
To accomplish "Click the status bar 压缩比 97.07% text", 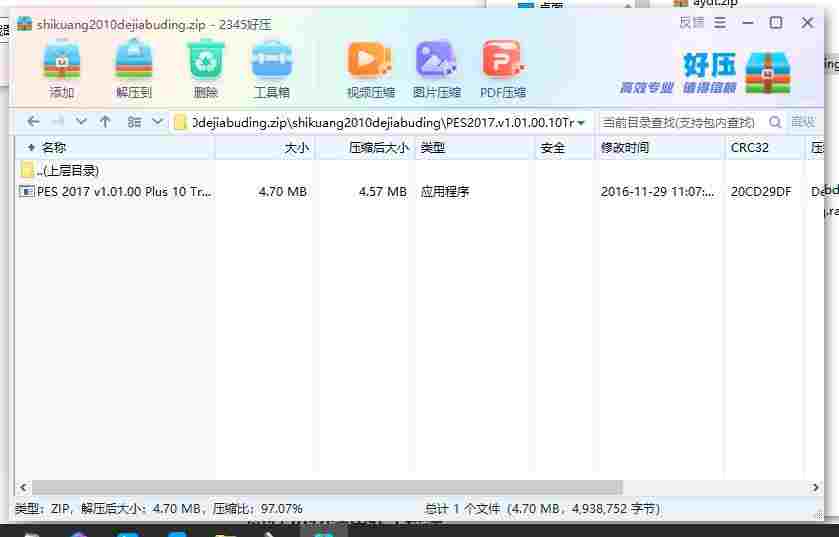I will click(x=258, y=509).
